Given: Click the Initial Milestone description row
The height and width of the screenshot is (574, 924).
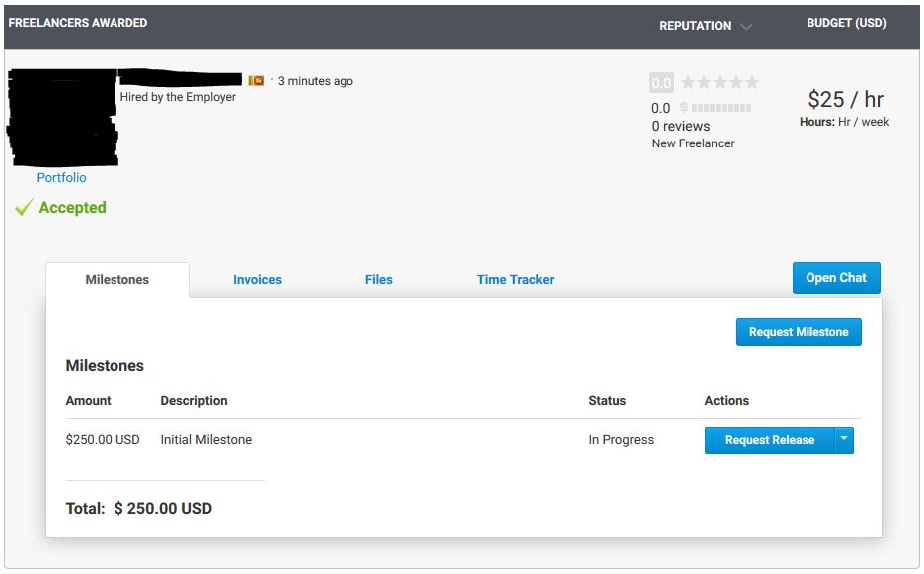Looking at the screenshot, I should coord(463,440).
